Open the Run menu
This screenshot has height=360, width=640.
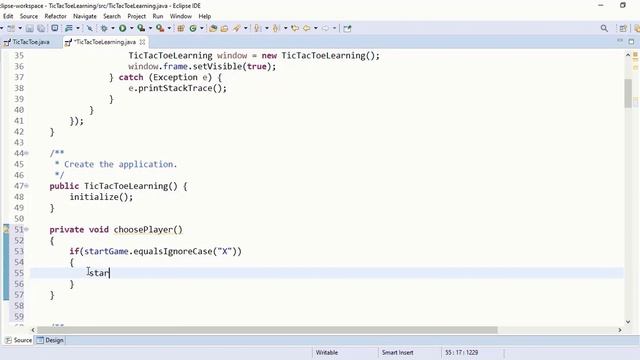[x=158, y=16]
